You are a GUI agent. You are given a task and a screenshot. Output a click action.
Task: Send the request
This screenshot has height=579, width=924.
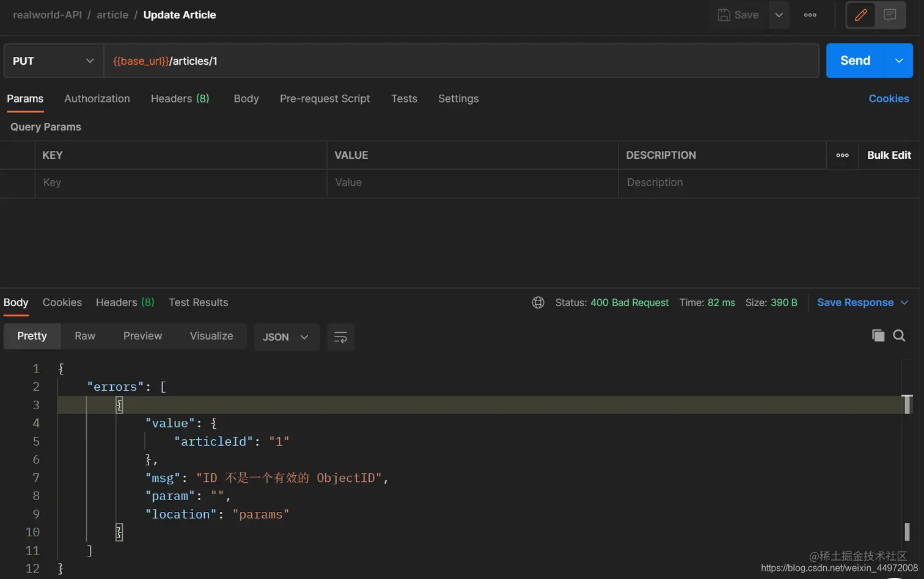tap(855, 60)
